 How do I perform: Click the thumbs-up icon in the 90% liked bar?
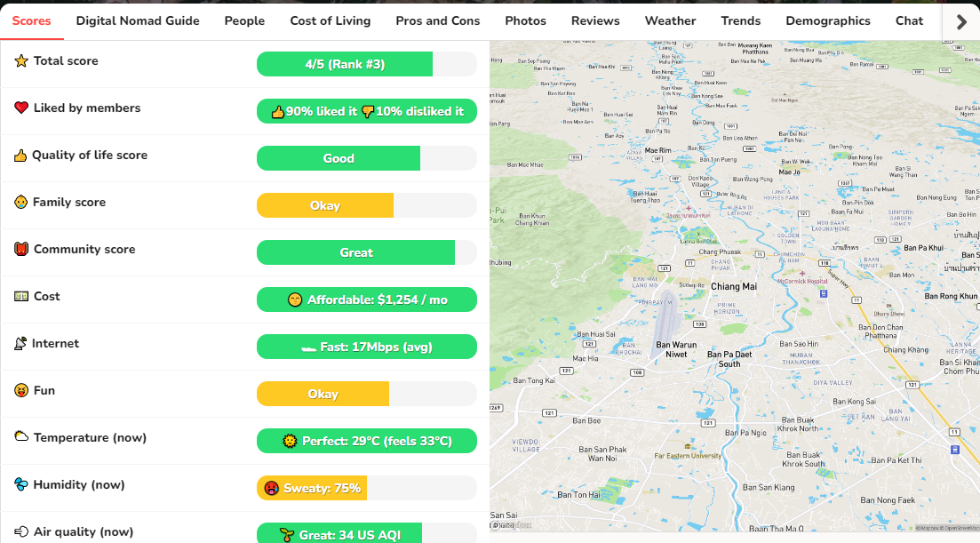click(x=277, y=111)
